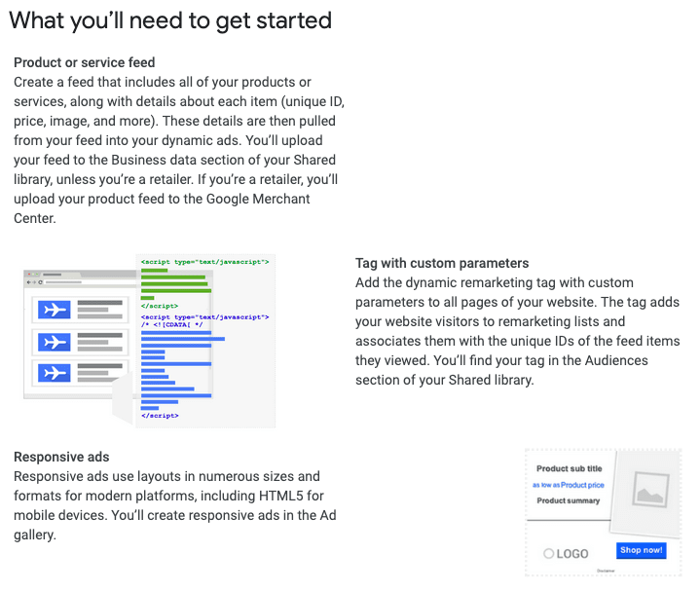Click the Disclaimer text below Shop now

coord(607,571)
